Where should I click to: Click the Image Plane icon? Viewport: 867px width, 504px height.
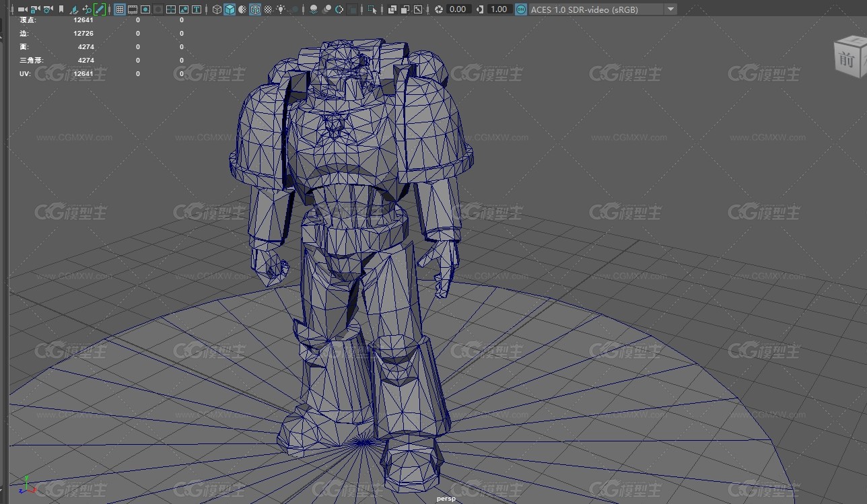73,9
